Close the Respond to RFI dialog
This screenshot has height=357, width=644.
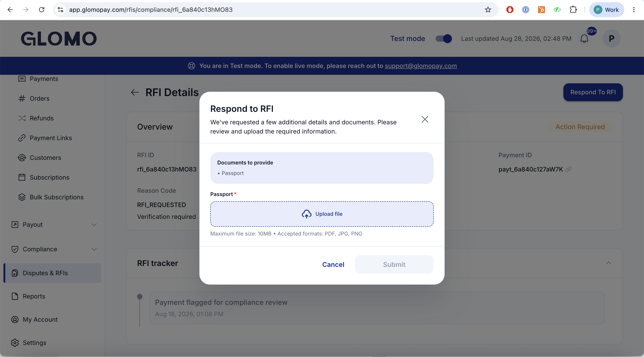click(425, 120)
